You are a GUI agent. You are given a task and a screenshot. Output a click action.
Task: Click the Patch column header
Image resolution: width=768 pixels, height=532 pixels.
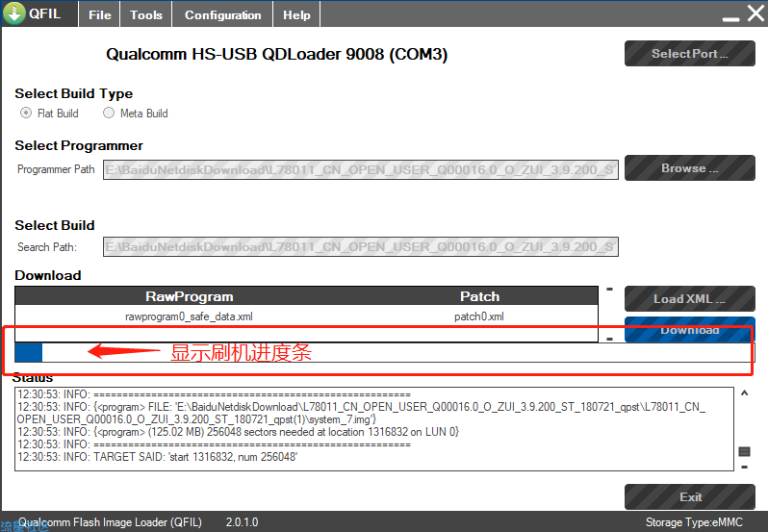pos(480,296)
